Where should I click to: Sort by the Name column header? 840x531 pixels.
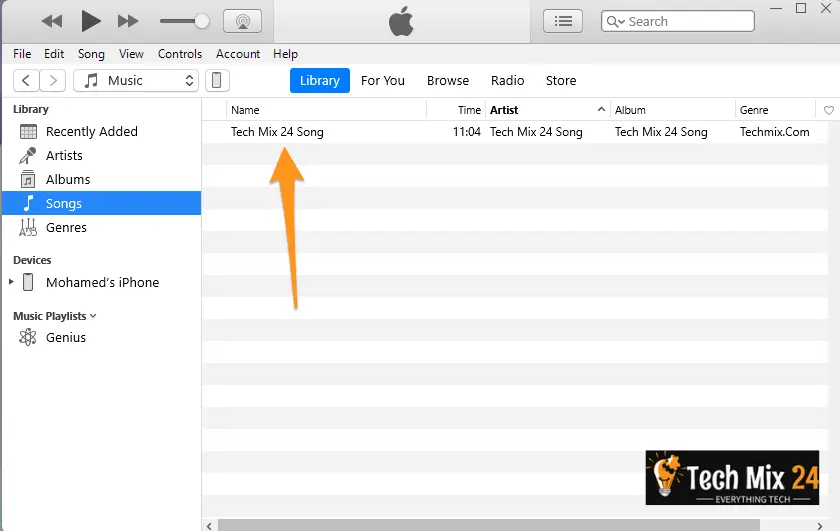326,110
